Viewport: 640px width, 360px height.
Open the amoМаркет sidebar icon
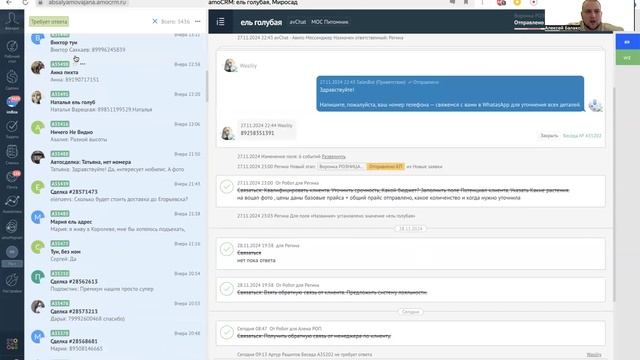click(12, 229)
